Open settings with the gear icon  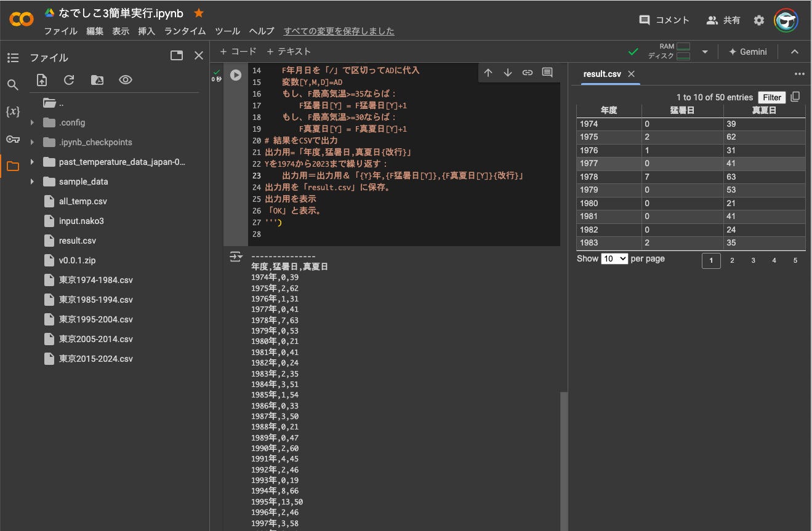pyautogui.click(x=759, y=20)
